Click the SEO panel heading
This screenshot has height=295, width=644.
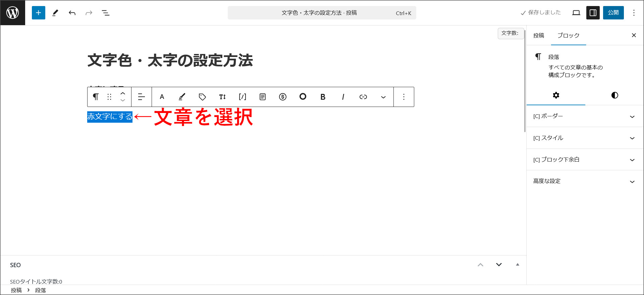15,265
